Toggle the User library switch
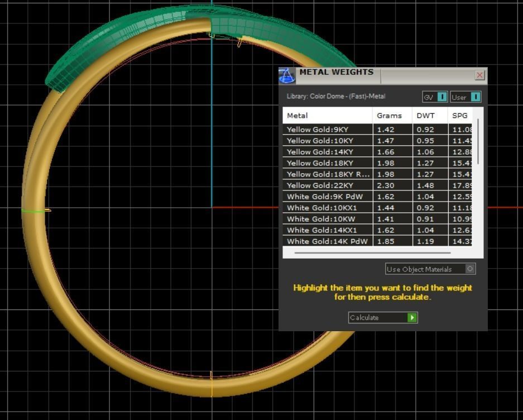Image resolution: width=523 pixels, height=420 pixels. (x=466, y=97)
